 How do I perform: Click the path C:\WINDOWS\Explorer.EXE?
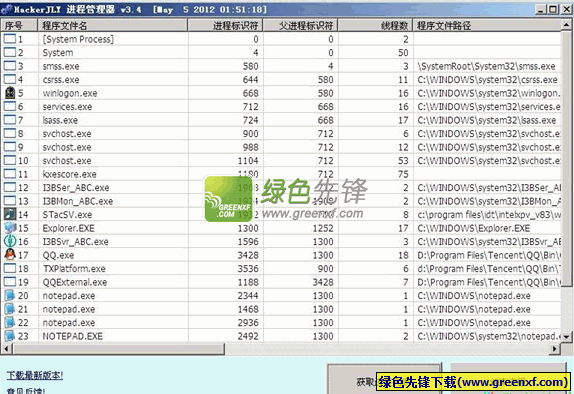[x=474, y=228]
